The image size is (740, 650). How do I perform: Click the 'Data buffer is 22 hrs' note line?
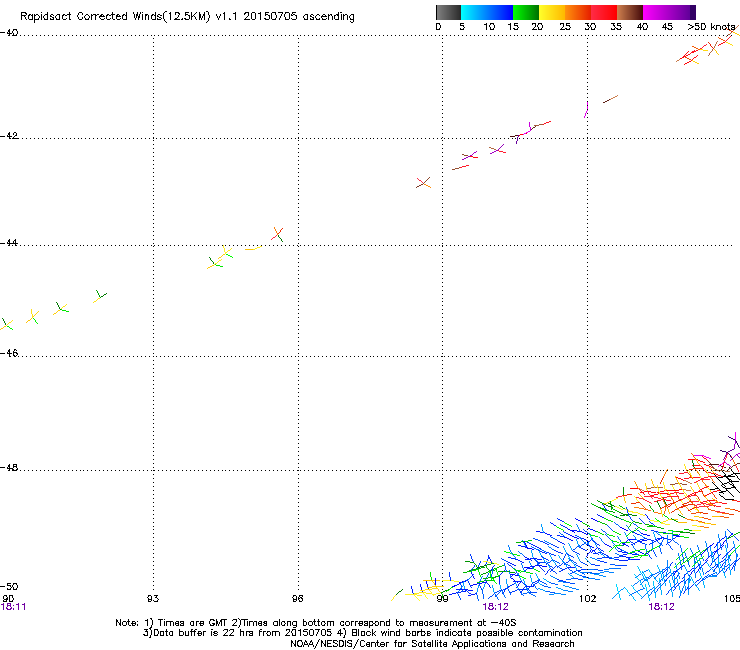tap(362, 633)
